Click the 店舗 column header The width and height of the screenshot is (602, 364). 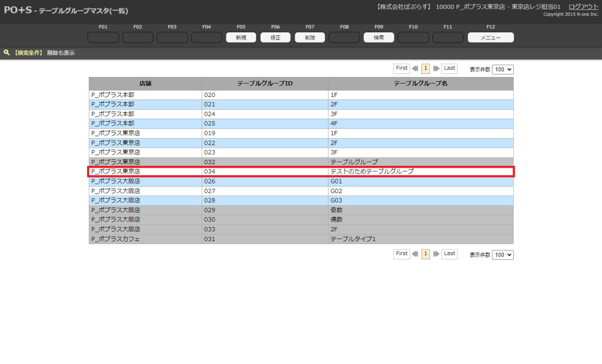(145, 84)
